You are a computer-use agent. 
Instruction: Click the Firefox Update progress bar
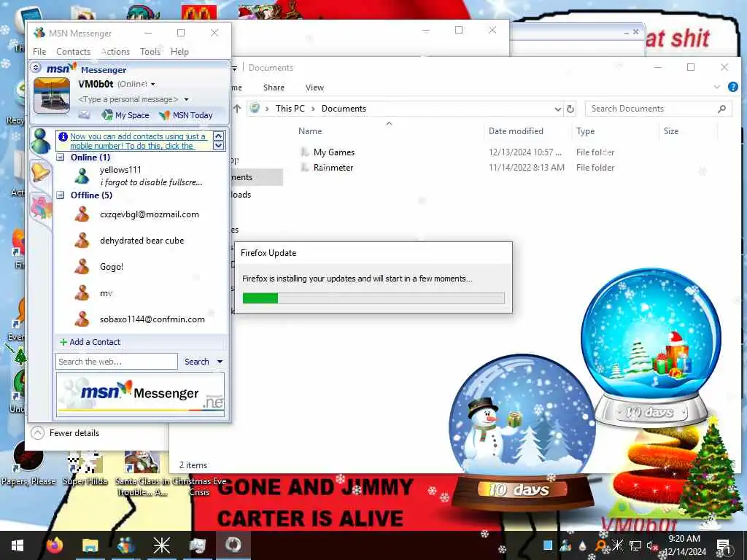[373, 298]
